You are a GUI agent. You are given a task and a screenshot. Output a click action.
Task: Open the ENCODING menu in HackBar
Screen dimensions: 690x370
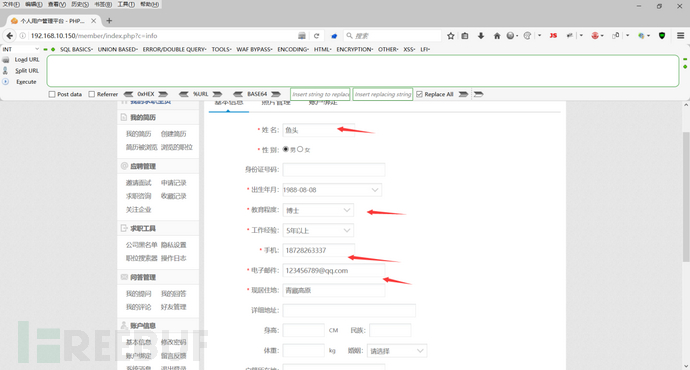[293, 49]
